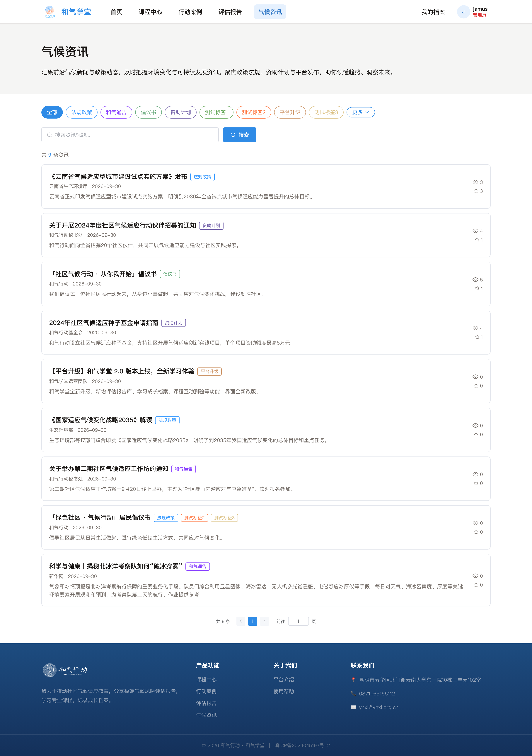Click star icon on 国家适应气候变化战略2035 card
Screen dimensions: 532x756
tap(476, 434)
